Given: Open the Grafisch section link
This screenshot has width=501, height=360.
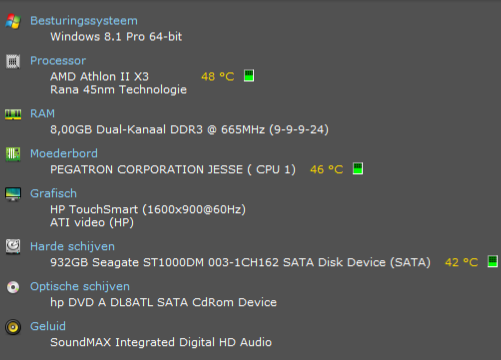Looking at the screenshot, I should click(x=53, y=193).
